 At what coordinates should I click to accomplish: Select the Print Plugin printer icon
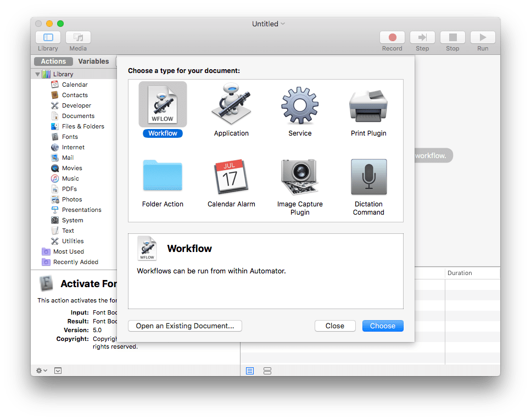pos(368,105)
